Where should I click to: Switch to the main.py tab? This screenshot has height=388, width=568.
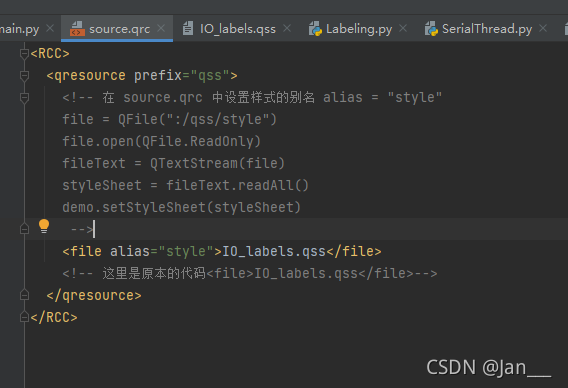click(20, 29)
